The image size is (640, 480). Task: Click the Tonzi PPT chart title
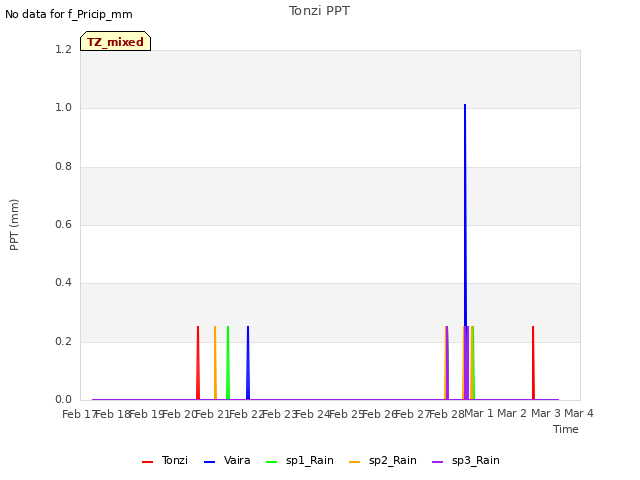click(x=319, y=11)
